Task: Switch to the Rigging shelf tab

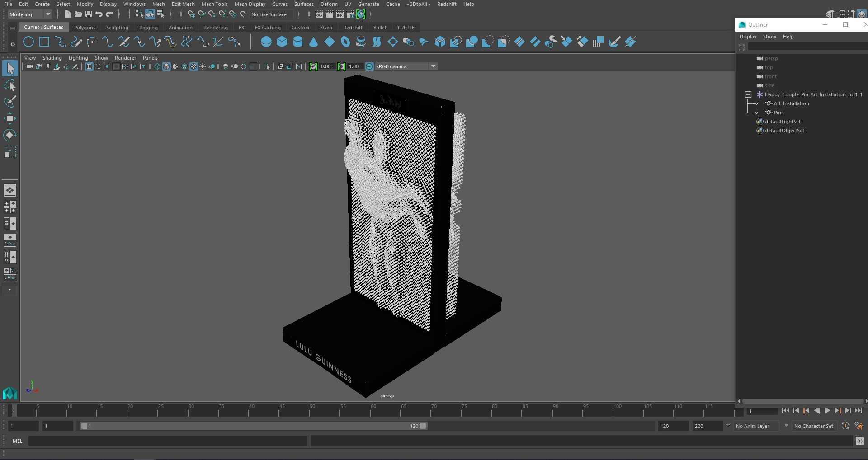Action: point(148,28)
